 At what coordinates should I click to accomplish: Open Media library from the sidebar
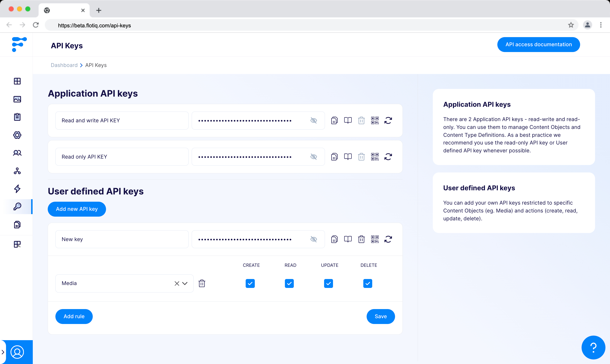tap(17, 99)
